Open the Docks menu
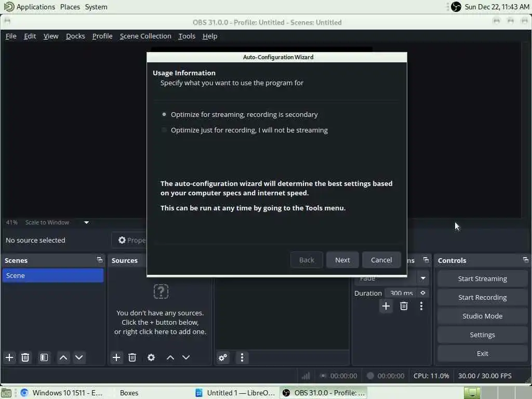Viewport: 532px width, 399px height. (75, 36)
